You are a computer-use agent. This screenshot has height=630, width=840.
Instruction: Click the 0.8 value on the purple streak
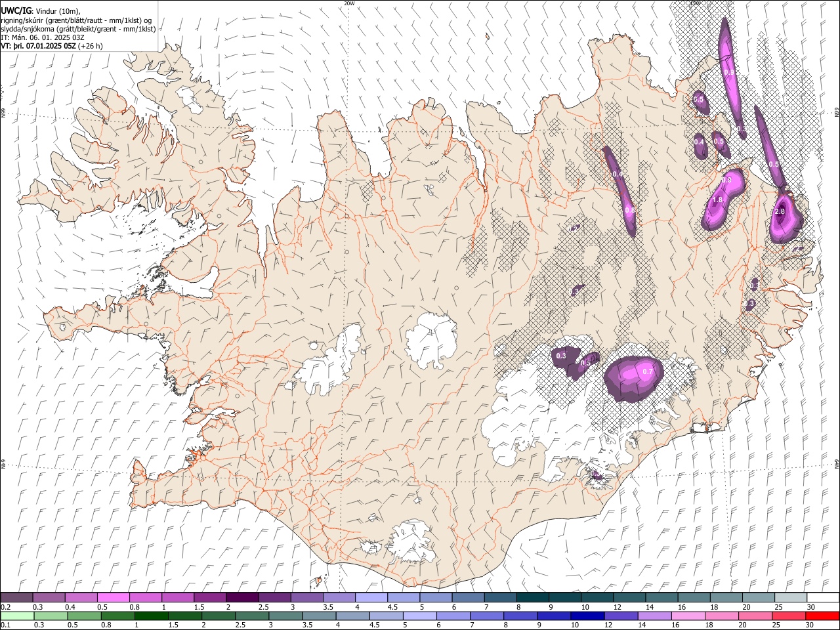pyautogui.click(x=630, y=211)
